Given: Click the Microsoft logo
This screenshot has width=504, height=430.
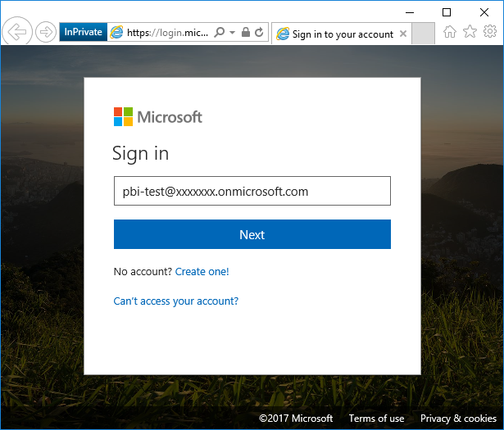Looking at the screenshot, I should coord(158,117).
